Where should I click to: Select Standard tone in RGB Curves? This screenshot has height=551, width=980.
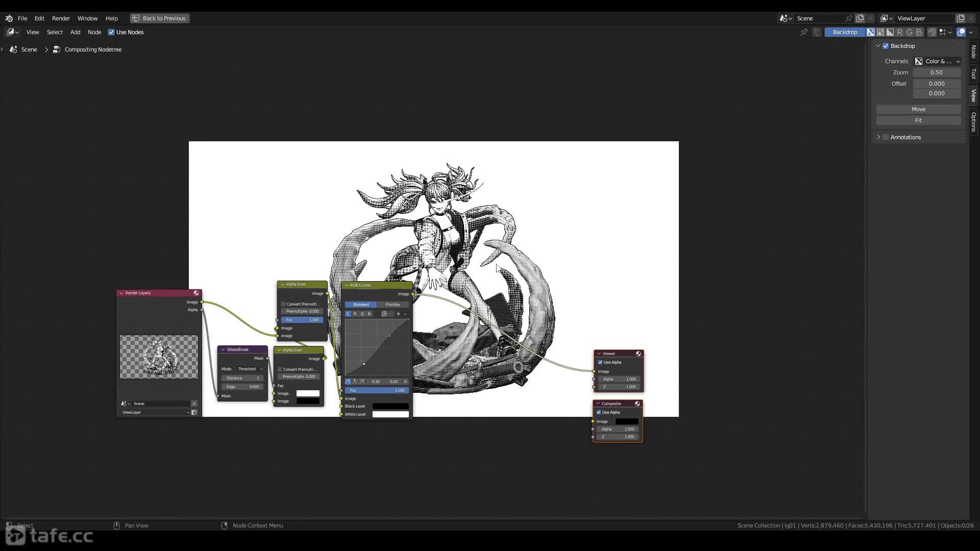click(361, 305)
